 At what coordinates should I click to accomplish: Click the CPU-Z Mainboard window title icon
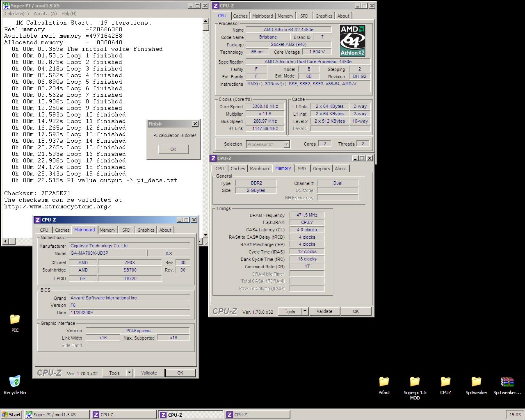click(38, 220)
